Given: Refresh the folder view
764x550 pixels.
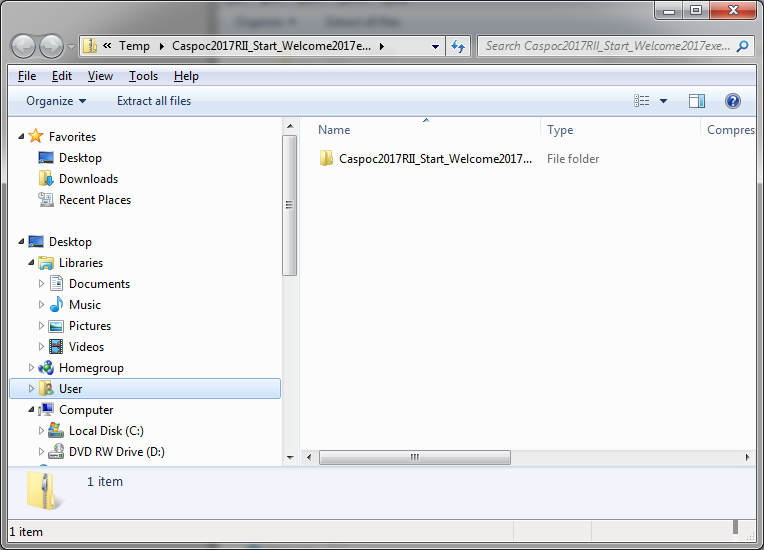Looking at the screenshot, I should [458, 46].
